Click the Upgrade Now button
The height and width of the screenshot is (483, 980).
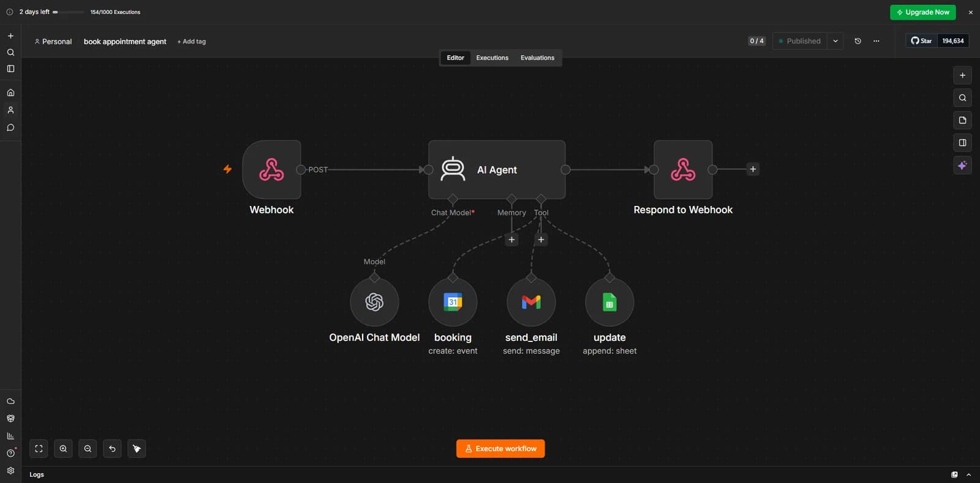922,12
